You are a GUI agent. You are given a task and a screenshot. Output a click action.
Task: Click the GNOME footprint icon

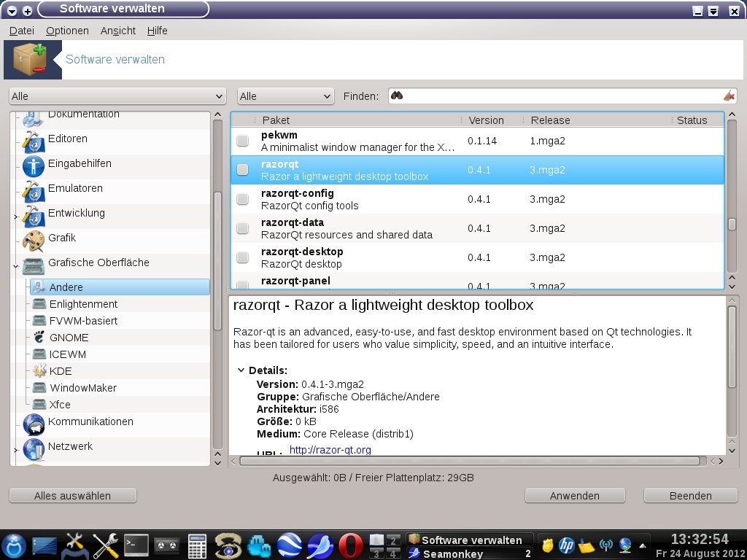[x=39, y=337]
